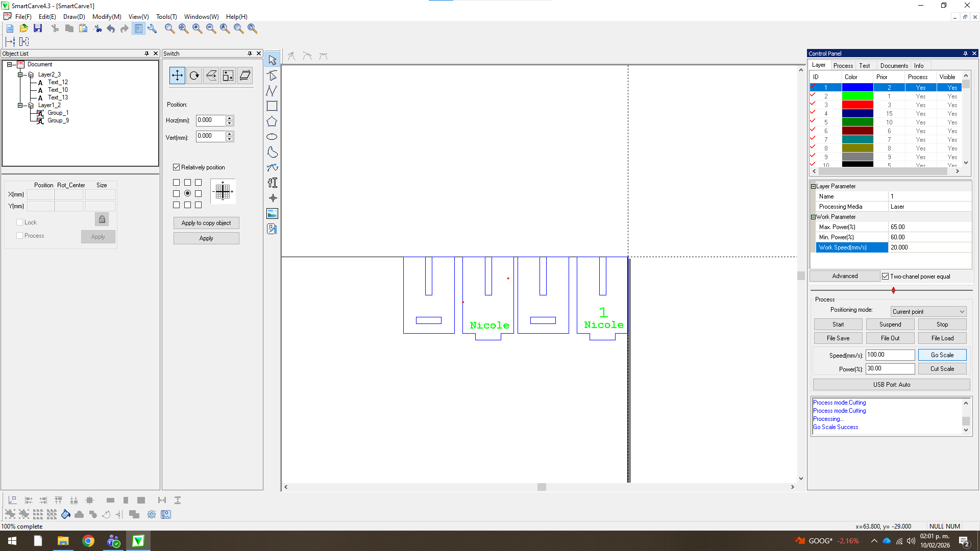Collapse the Work Parameter section
Screen dimensions: 980x551
tap(813, 217)
